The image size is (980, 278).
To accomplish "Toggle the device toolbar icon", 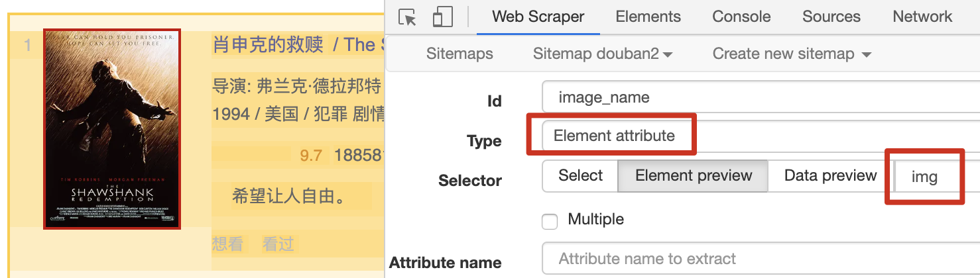I will coord(442,17).
